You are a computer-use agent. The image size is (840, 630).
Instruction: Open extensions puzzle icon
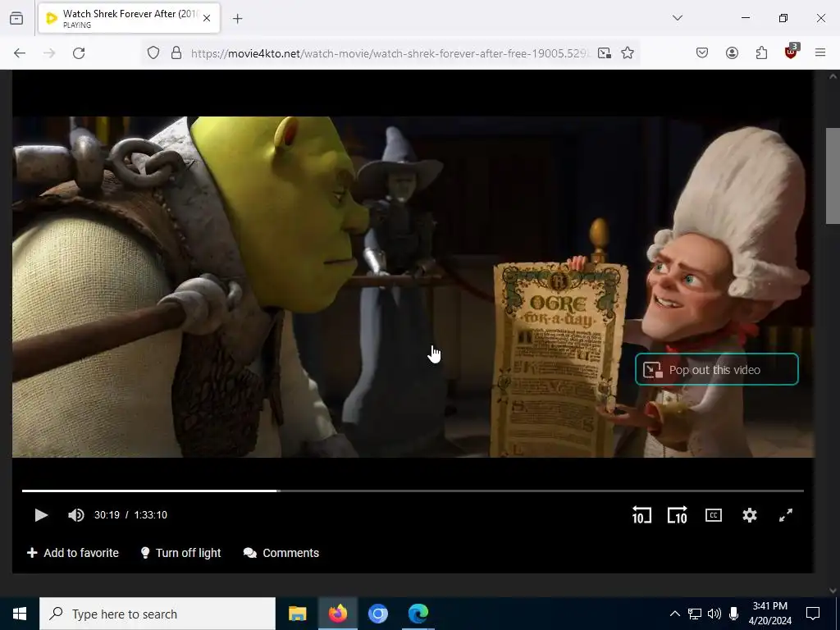tap(761, 53)
